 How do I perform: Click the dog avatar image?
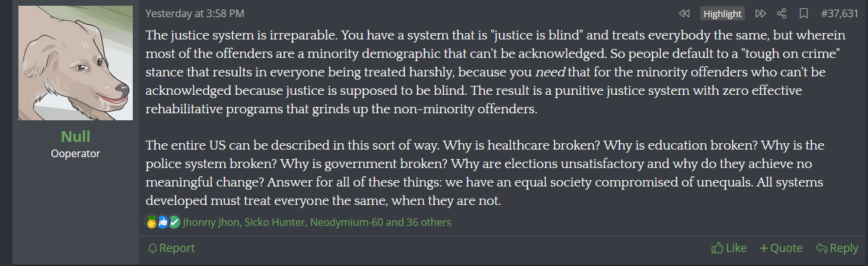tap(76, 63)
